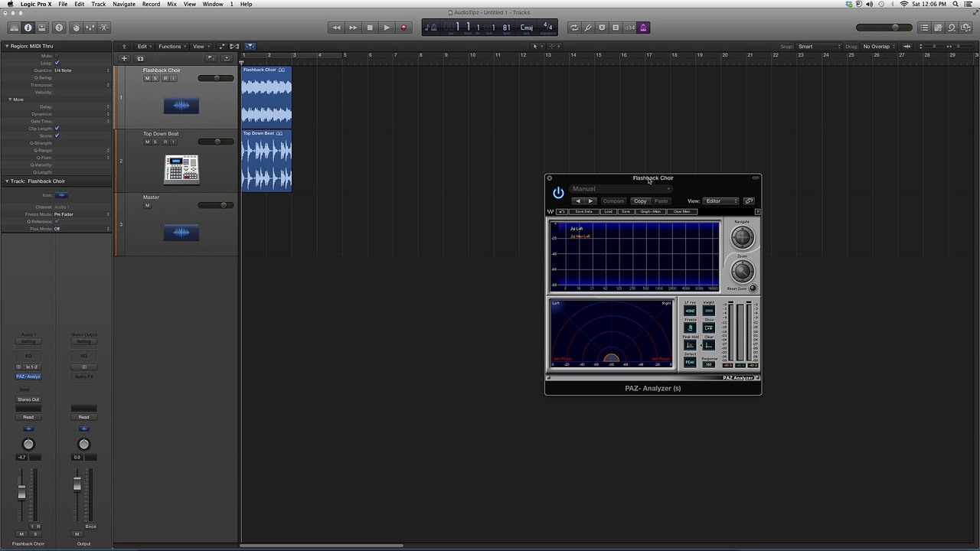This screenshot has width=980, height=551.
Task: Open the Mixer faders button
Action: click(x=90, y=28)
